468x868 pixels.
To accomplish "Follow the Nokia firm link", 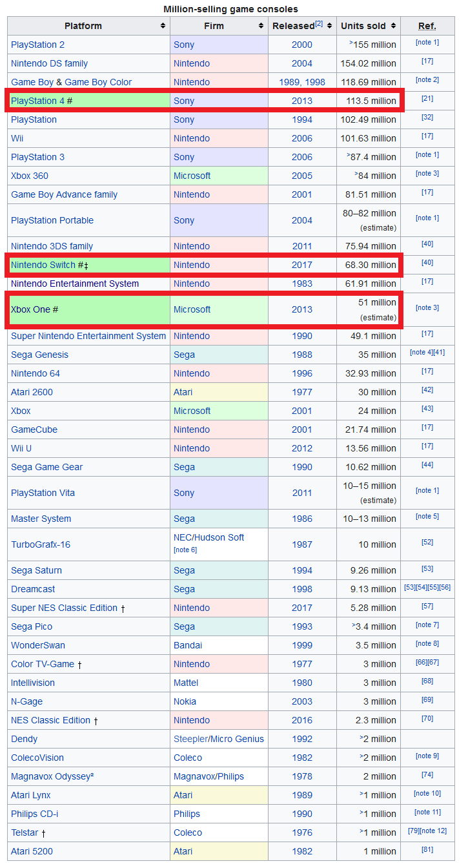I will [185, 701].
